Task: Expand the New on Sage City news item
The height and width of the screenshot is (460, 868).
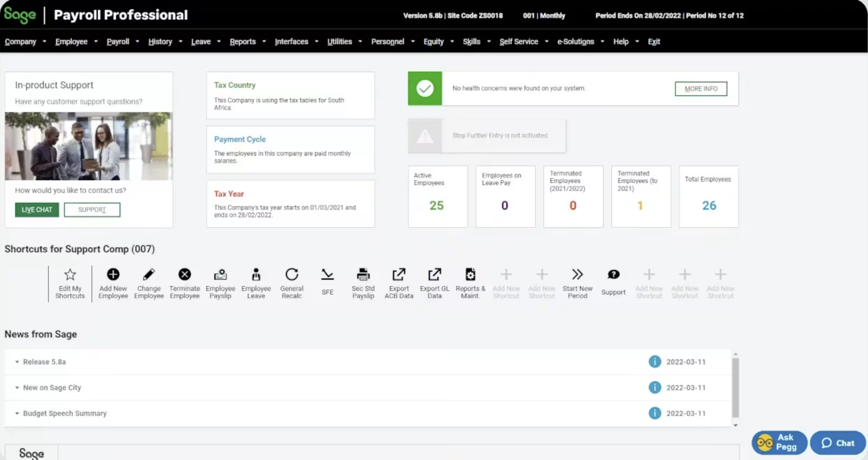Action: [17, 388]
